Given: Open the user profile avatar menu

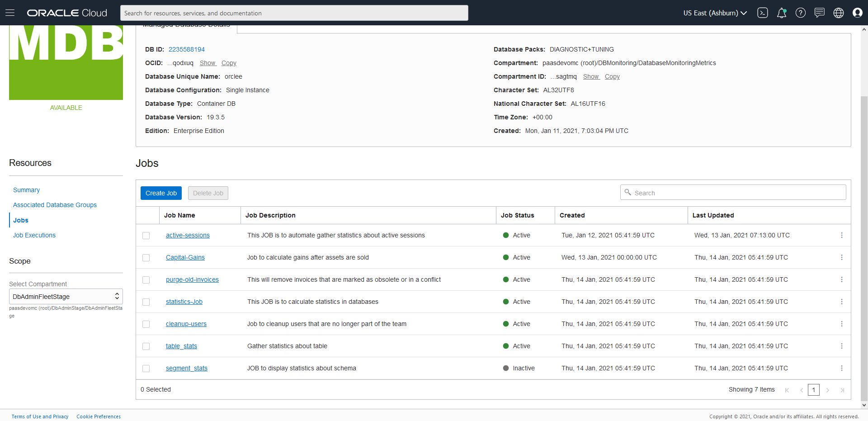Looking at the screenshot, I should 858,13.
